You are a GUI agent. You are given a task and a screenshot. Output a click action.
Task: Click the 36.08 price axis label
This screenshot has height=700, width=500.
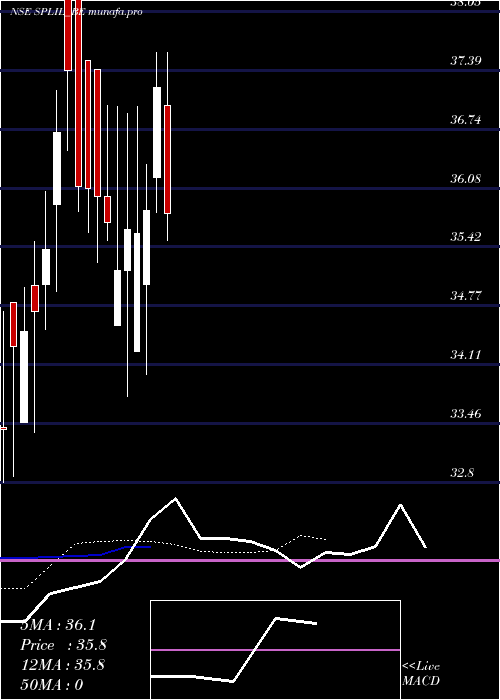[x=466, y=178]
